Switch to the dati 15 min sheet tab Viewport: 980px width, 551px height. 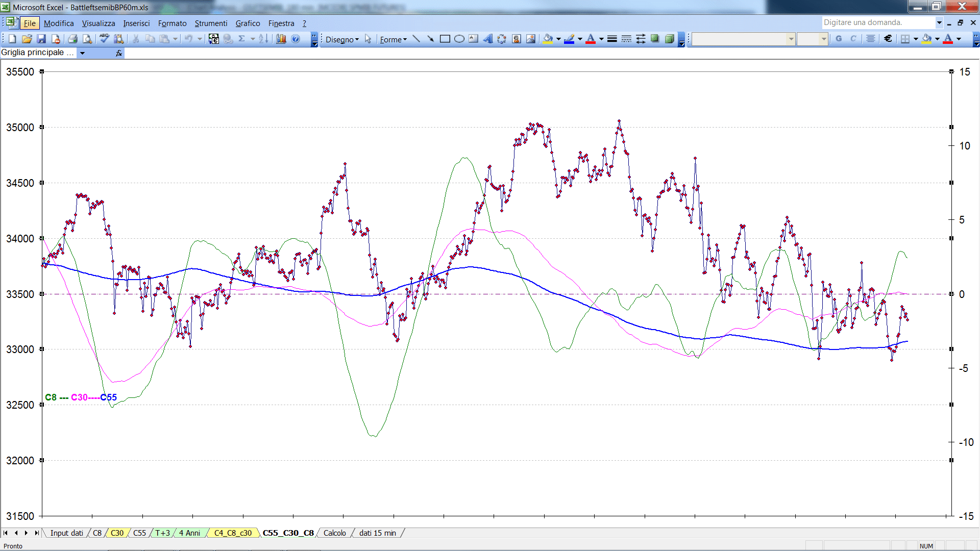tap(377, 533)
